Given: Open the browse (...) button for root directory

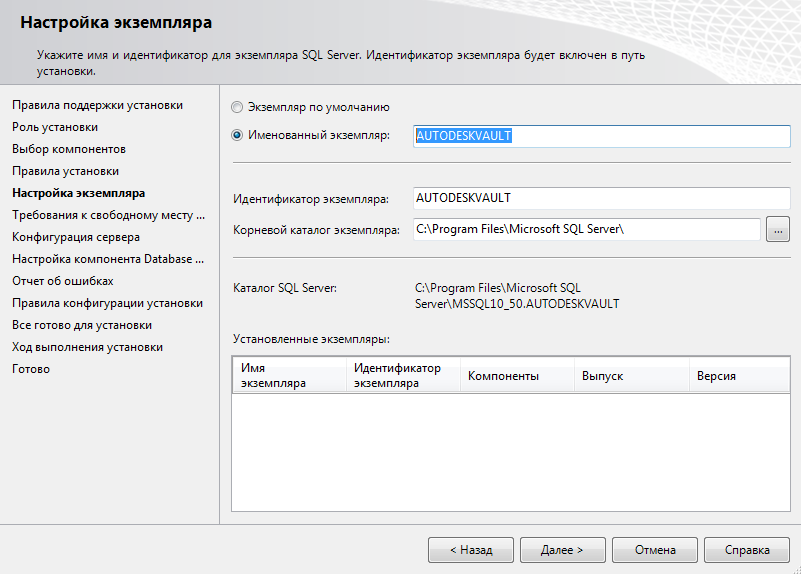Looking at the screenshot, I should pos(778,230).
